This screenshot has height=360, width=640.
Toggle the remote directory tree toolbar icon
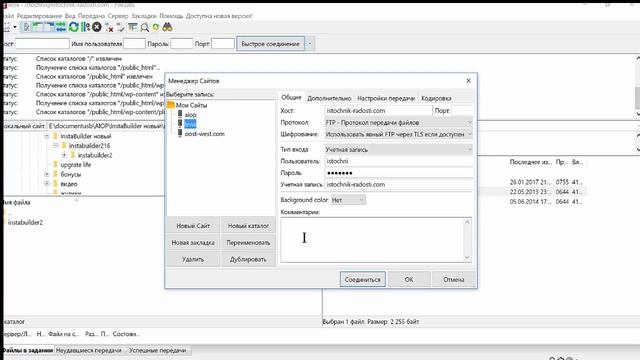[x=49, y=27]
